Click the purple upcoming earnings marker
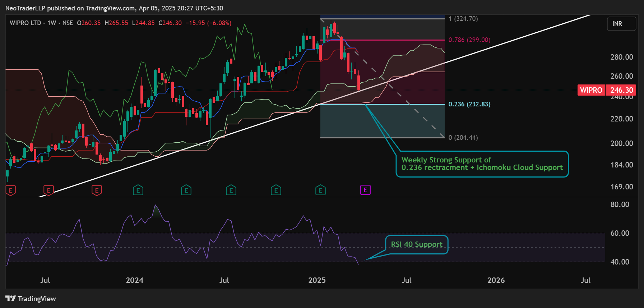The image size is (644, 308). click(x=365, y=190)
